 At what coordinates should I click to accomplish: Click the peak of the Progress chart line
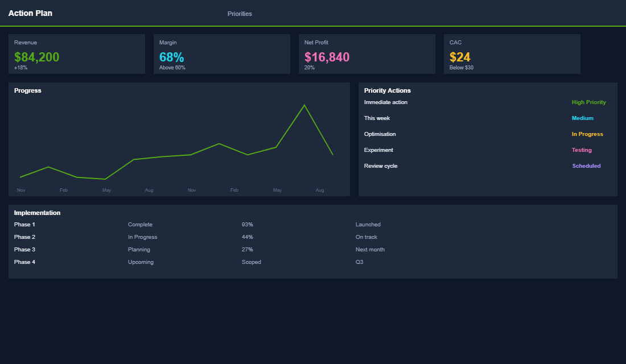[x=304, y=105]
